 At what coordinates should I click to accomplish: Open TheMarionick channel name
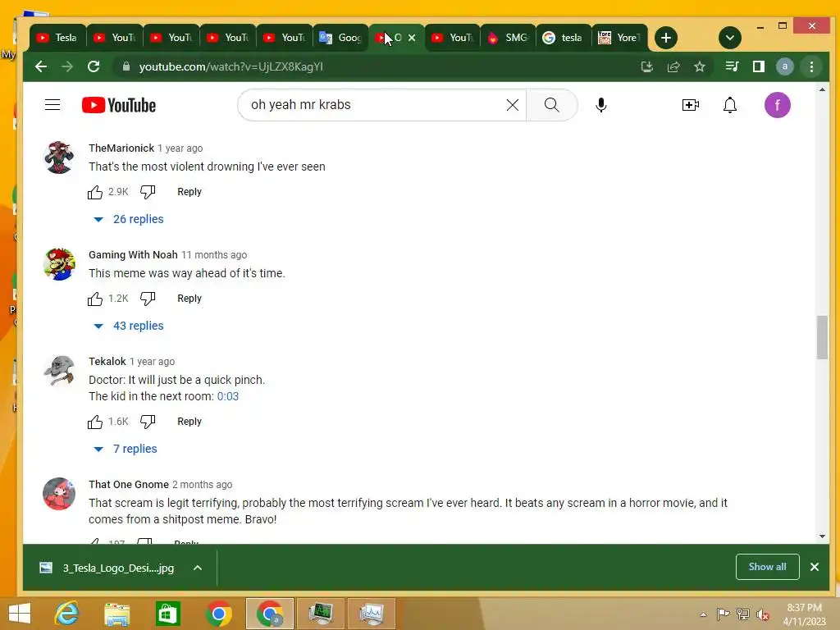[121, 148]
